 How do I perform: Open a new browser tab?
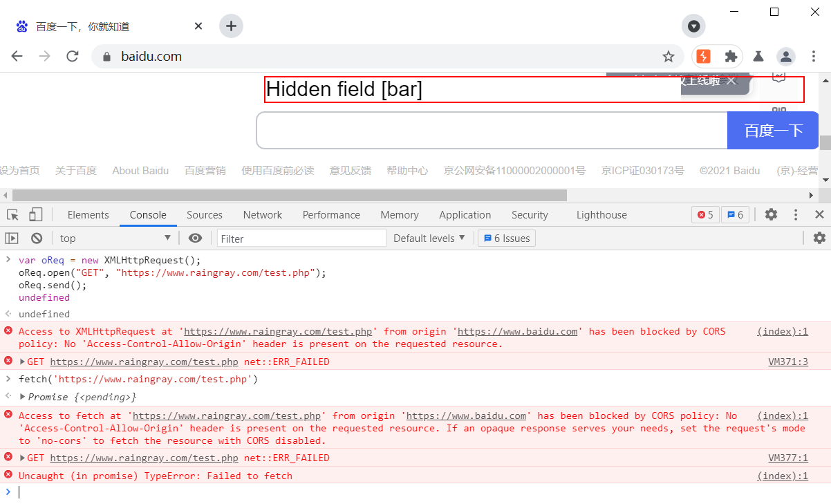pos(231,26)
